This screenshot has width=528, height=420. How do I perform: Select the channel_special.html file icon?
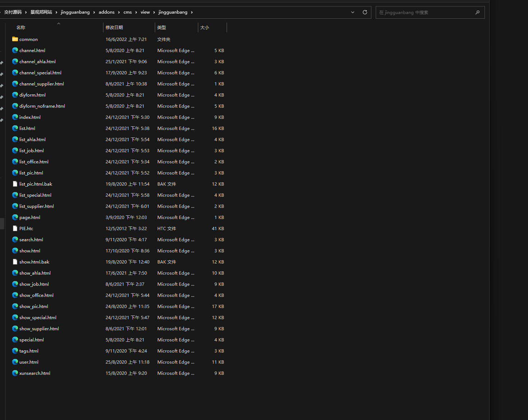pyautogui.click(x=15, y=73)
